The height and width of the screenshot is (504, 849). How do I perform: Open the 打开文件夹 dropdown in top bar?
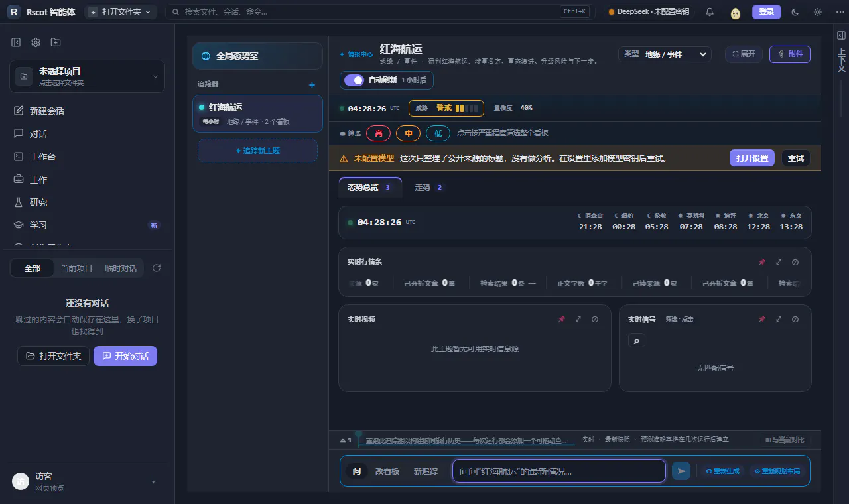tap(121, 12)
